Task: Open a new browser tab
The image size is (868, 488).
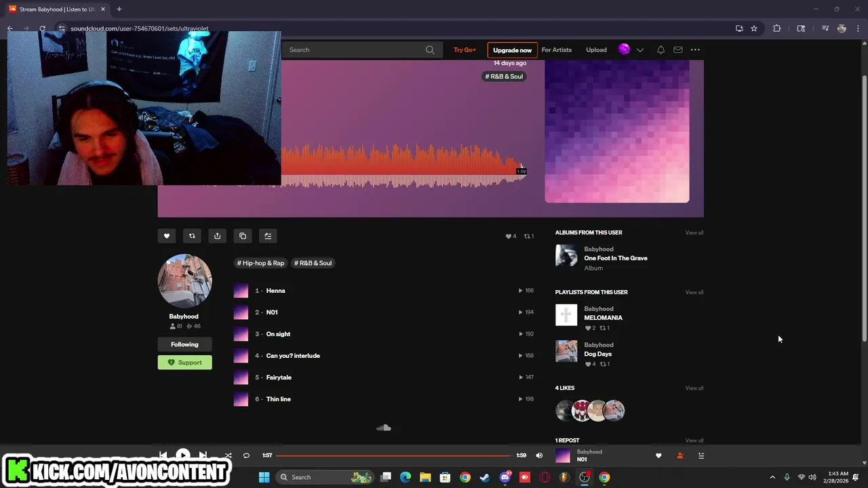Action: 119,9
